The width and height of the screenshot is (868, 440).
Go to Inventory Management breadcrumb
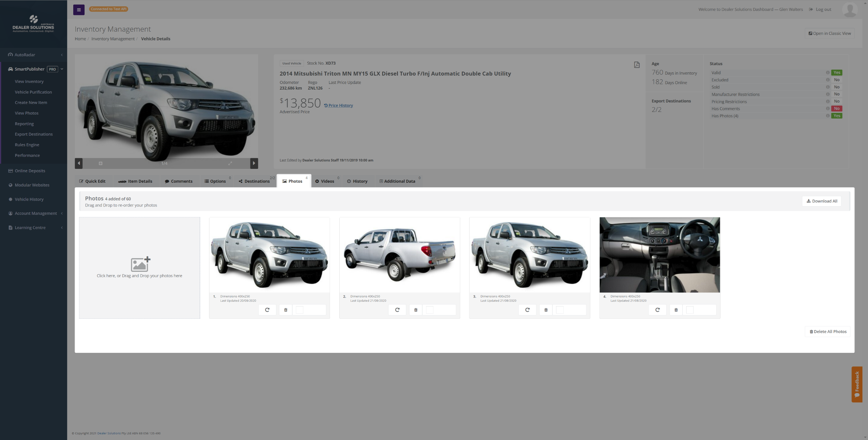(x=113, y=39)
